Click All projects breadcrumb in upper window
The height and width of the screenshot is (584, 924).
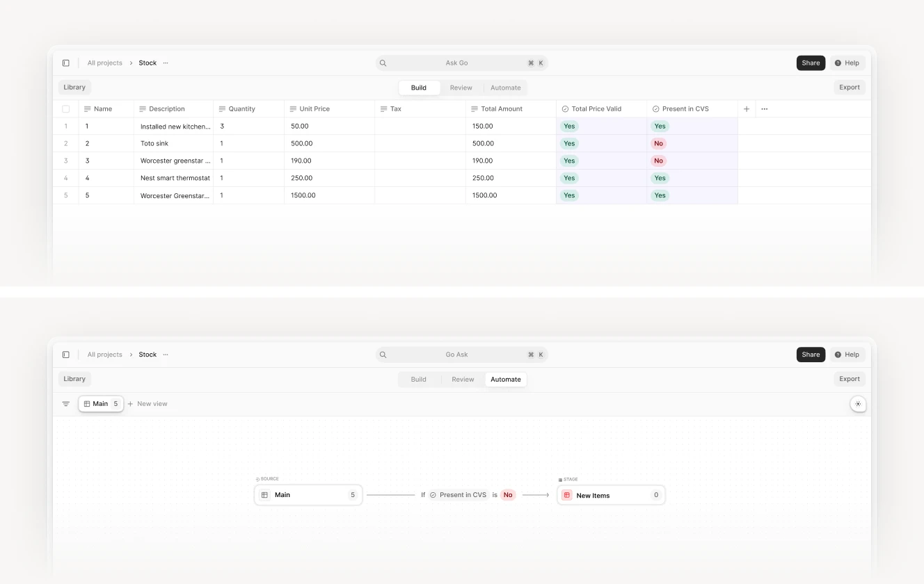click(104, 63)
